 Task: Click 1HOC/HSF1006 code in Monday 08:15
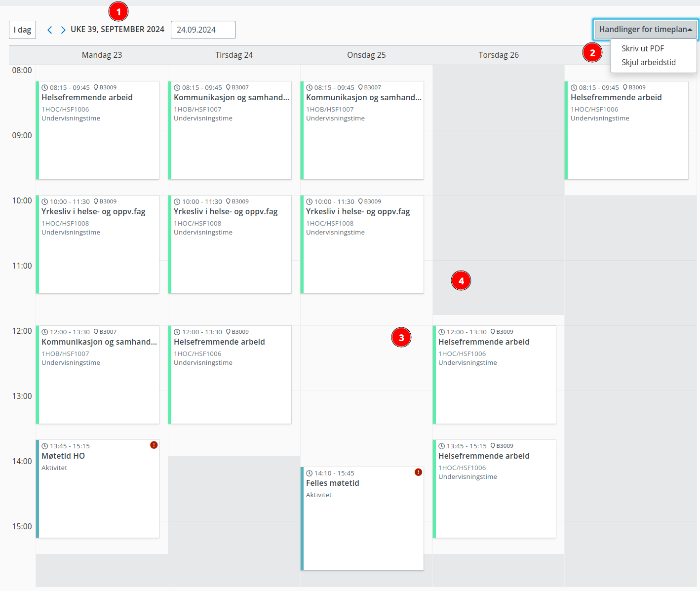pyautogui.click(x=65, y=110)
